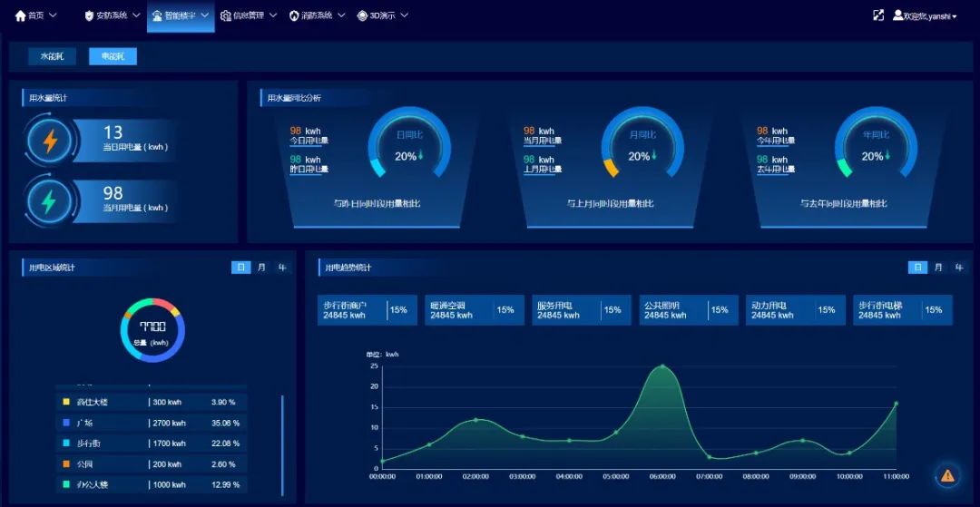The image size is (980, 507).
Task: Click the 公共照明 24845 kwh card
Action: [689, 309]
